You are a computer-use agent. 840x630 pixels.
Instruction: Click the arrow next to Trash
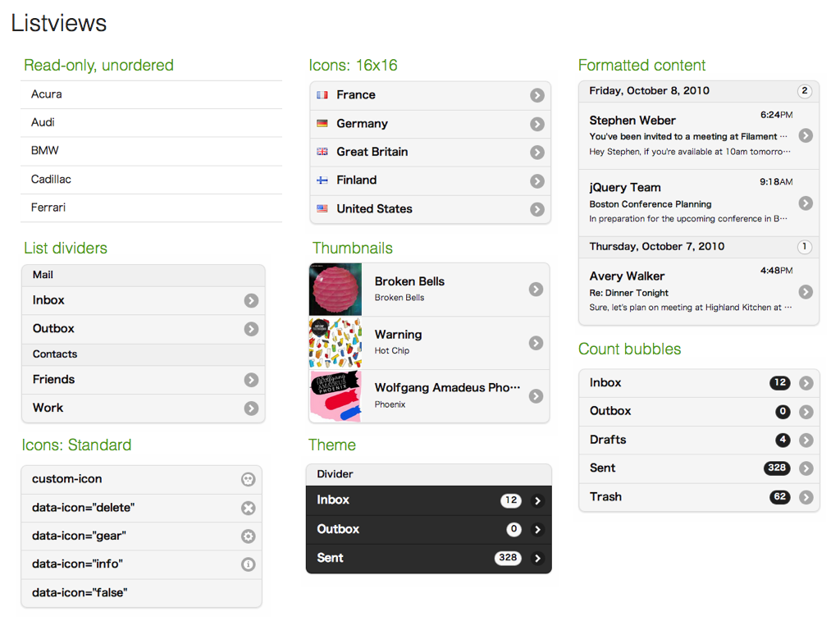tap(806, 497)
